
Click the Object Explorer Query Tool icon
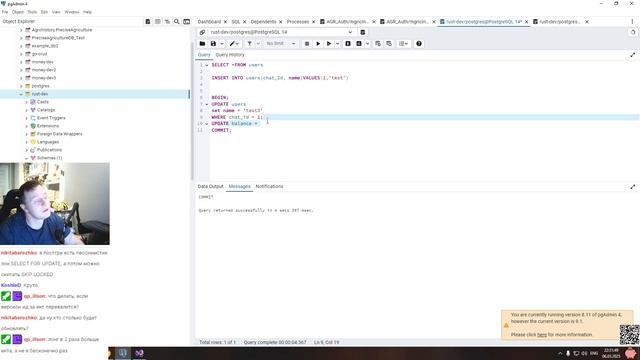click(x=148, y=22)
